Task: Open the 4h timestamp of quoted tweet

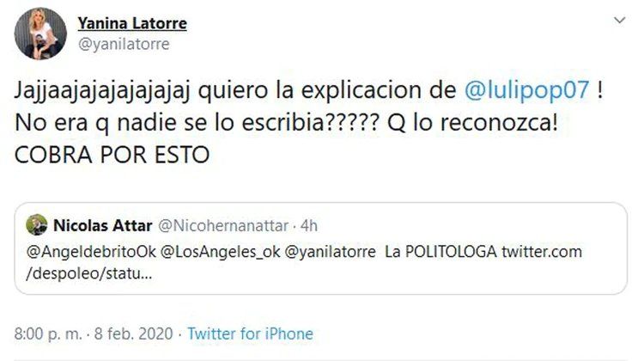Action: coord(309,226)
